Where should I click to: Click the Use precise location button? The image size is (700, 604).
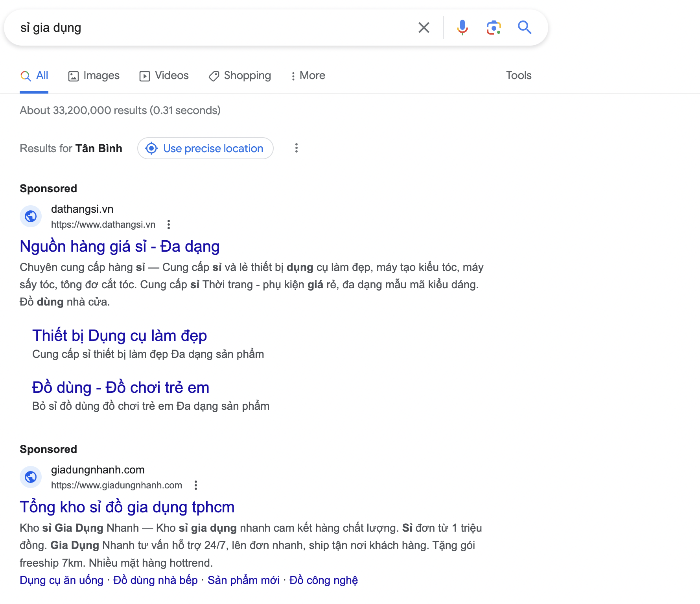click(205, 148)
